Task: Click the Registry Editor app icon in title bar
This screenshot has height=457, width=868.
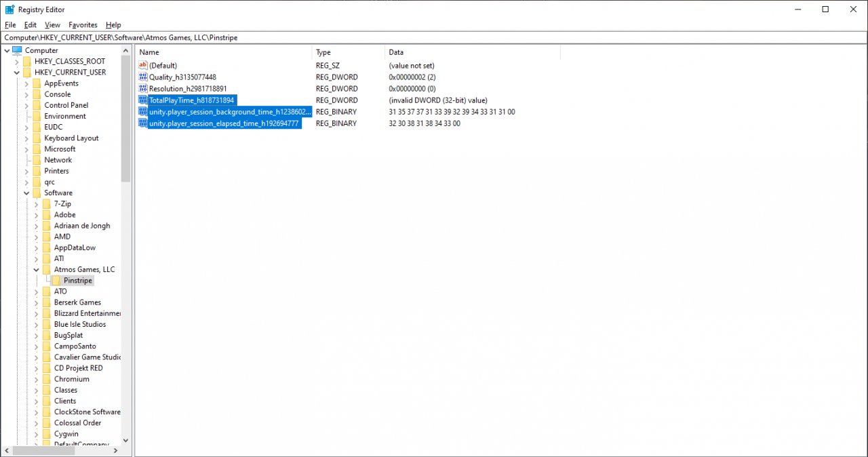Action: click(x=9, y=9)
